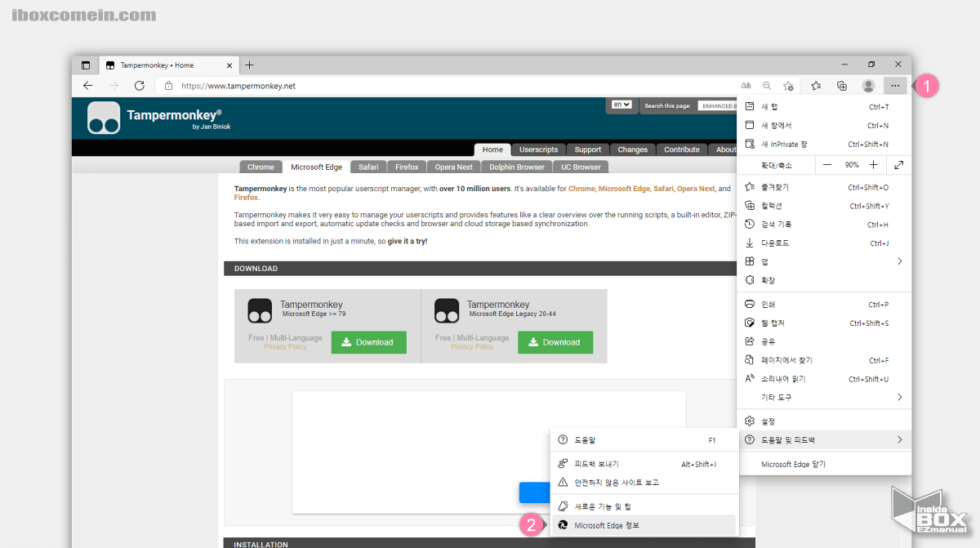
Task: Increase zoom with the plus button
Action: click(874, 165)
